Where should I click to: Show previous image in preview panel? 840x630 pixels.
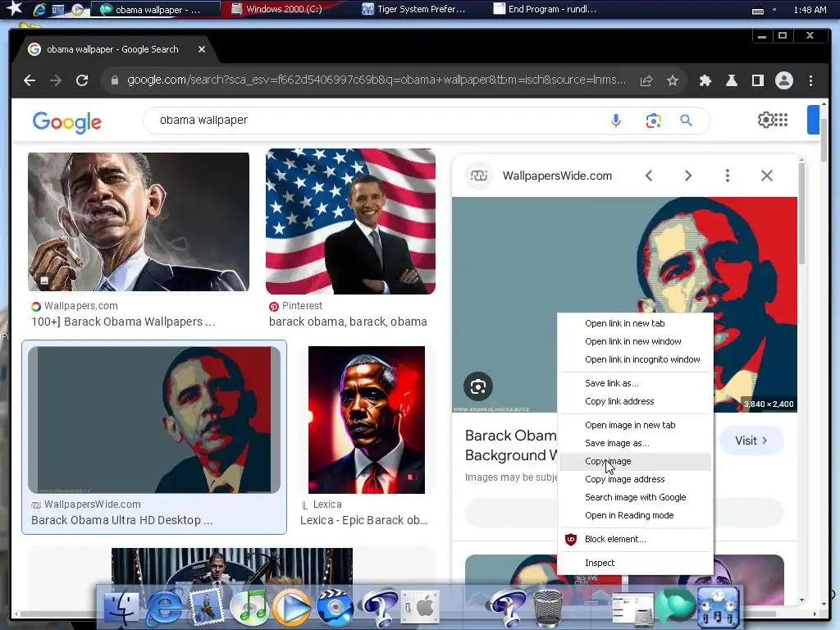tap(649, 176)
